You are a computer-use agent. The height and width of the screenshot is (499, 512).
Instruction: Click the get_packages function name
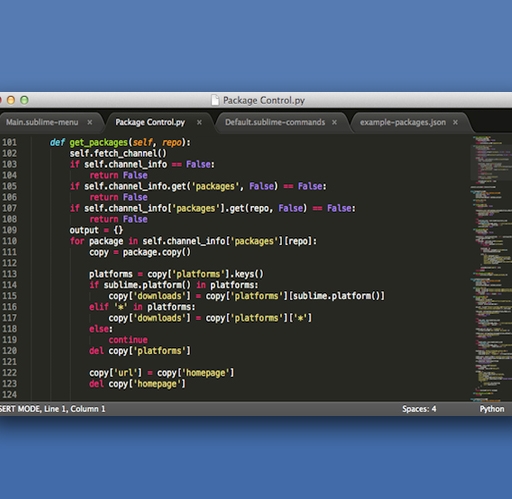click(x=99, y=143)
